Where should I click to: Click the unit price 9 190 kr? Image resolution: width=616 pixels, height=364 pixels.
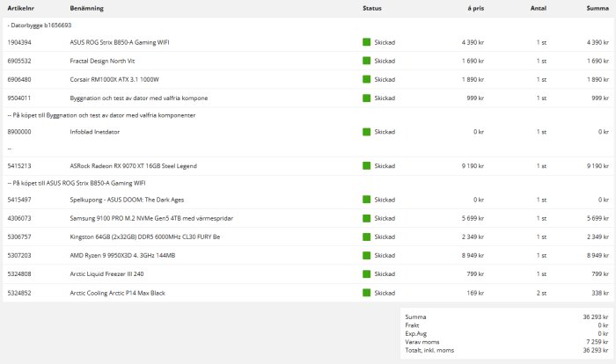coord(473,165)
